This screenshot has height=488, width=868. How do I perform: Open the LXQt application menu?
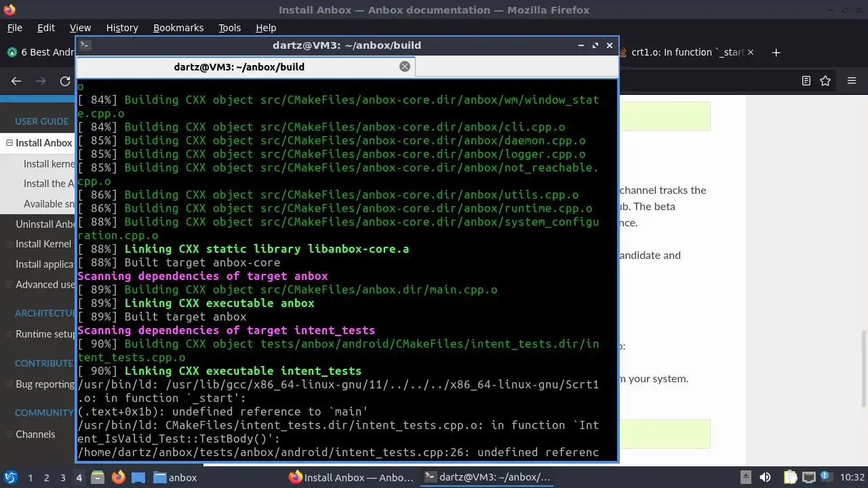[x=10, y=477]
